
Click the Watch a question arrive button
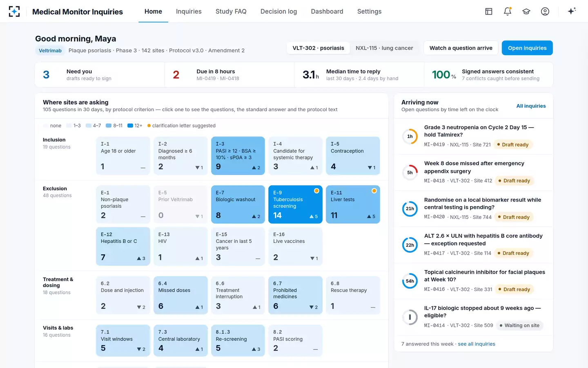click(461, 48)
